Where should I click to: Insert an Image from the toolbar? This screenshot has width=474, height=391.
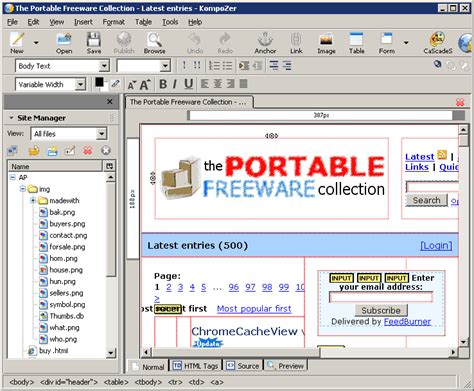pyautogui.click(x=326, y=43)
